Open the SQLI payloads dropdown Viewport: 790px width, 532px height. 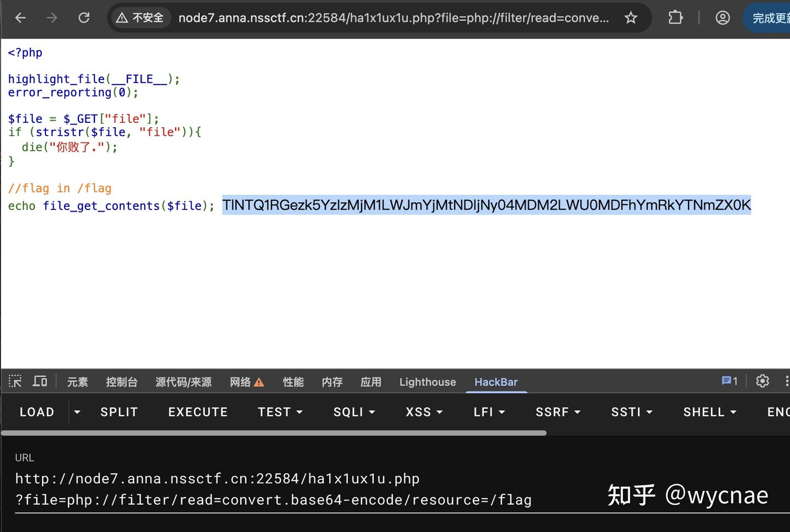coord(354,411)
